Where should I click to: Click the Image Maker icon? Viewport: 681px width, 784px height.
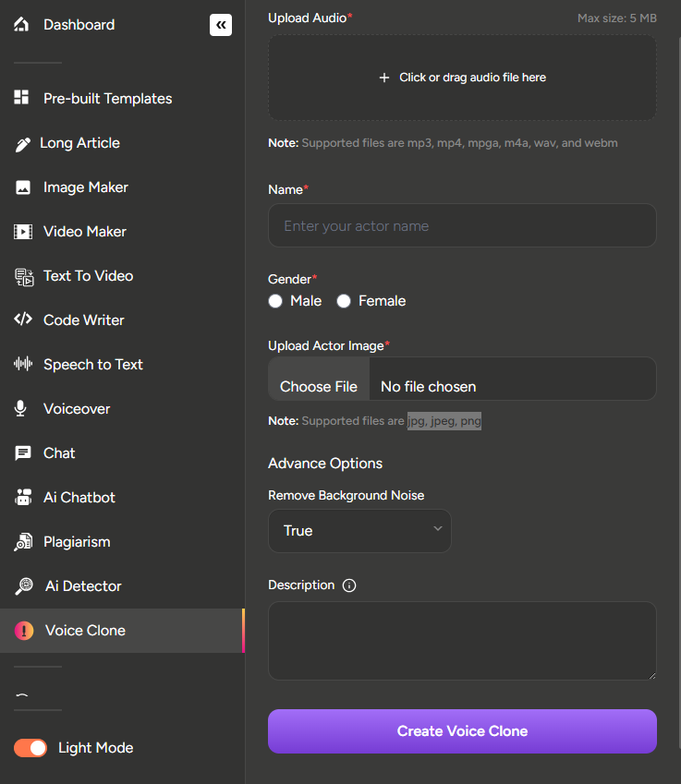pyautogui.click(x=23, y=187)
